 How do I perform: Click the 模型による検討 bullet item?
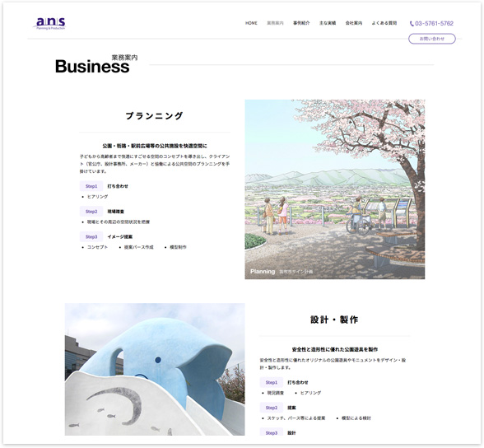click(x=356, y=418)
